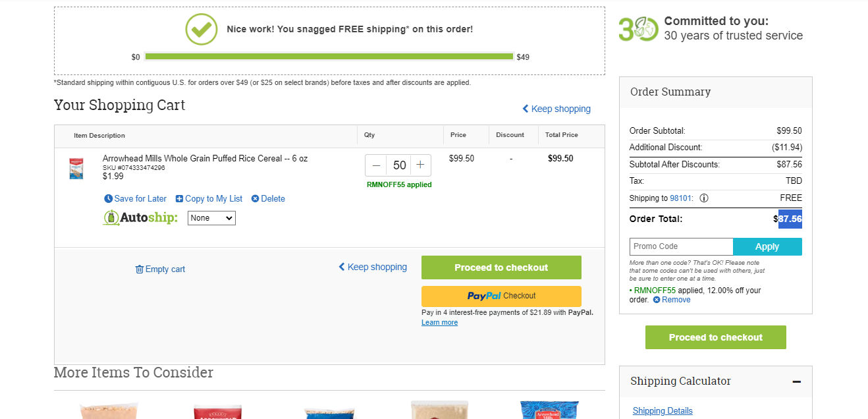Click the shipping info circle icon
The height and width of the screenshot is (419, 868).
[x=704, y=198]
